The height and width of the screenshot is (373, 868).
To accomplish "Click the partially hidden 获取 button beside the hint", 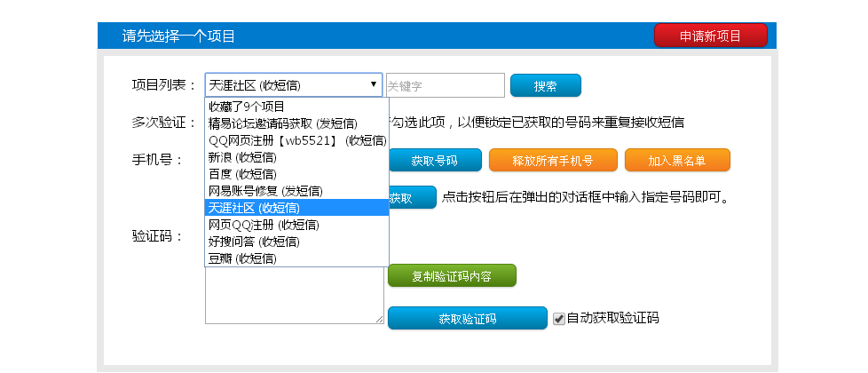I will pos(413,197).
